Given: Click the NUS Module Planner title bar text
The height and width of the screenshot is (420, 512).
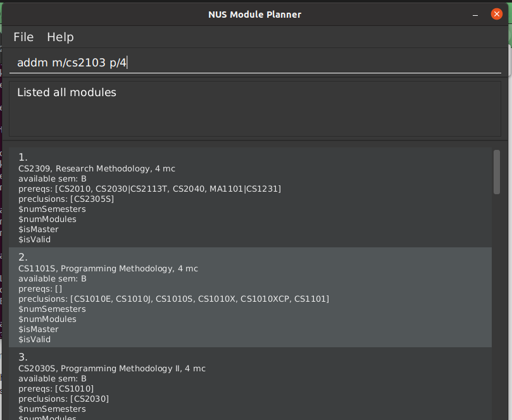Looking at the screenshot, I should (x=254, y=15).
